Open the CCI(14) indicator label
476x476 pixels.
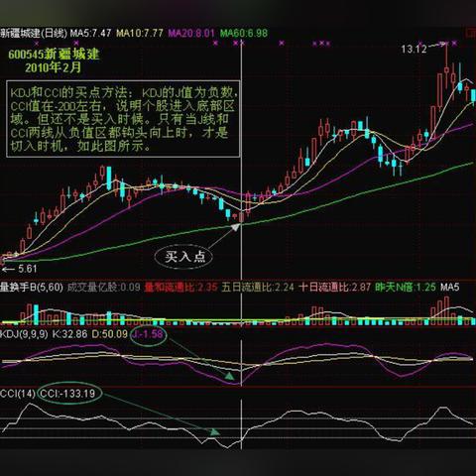(x=18, y=394)
